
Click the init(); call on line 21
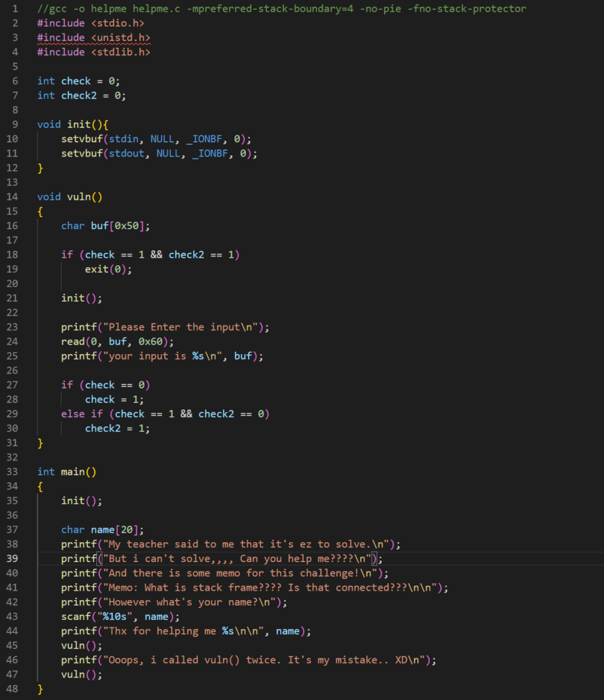point(81,298)
